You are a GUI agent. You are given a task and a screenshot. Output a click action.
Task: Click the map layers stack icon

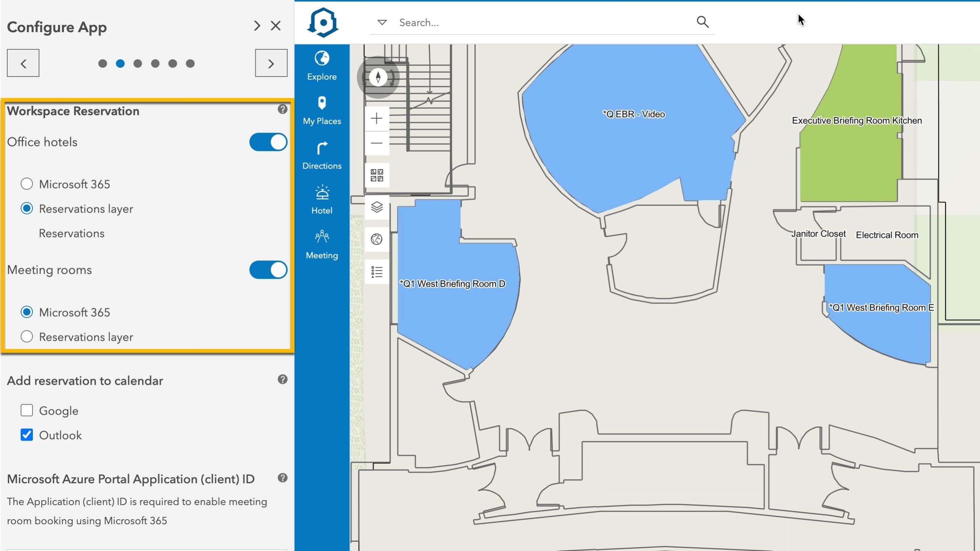(376, 208)
